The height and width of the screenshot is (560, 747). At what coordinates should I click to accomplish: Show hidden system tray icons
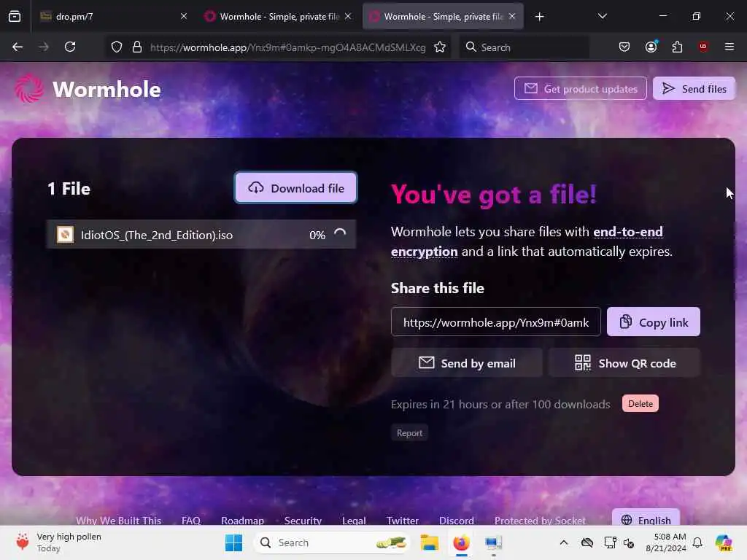click(x=564, y=542)
